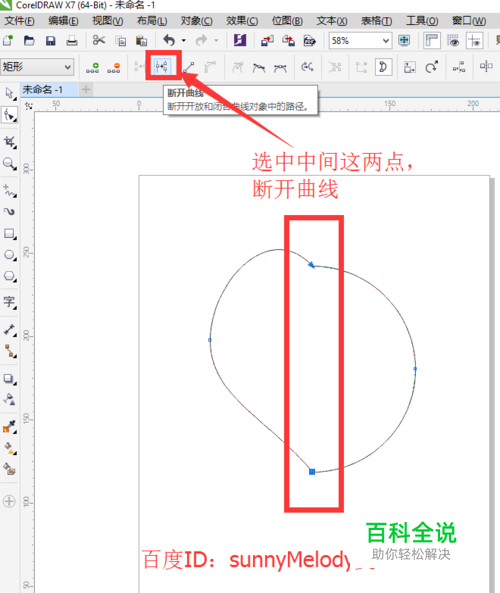The width and height of the screenshot is (500, 593).
Task: Reverse curve direction
Action: pyautogui.click(x=307, y=67)
